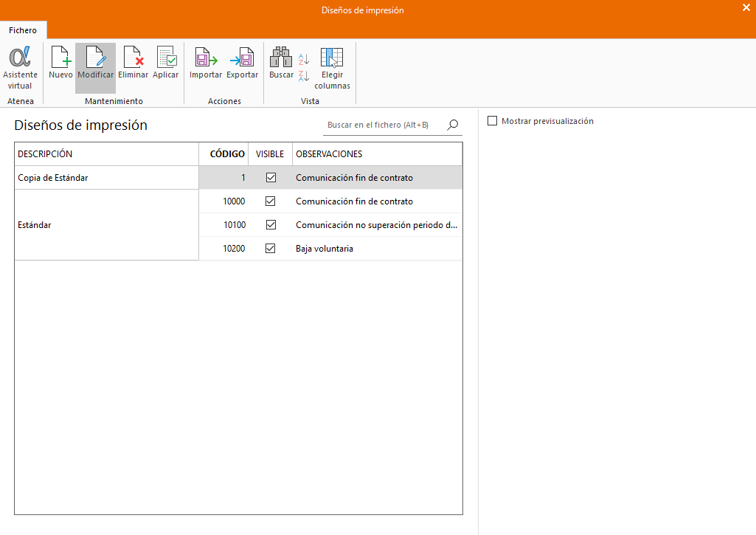Export the design with Exportar
This screenshot has height=535, width=756.
[x=242, y=63]
